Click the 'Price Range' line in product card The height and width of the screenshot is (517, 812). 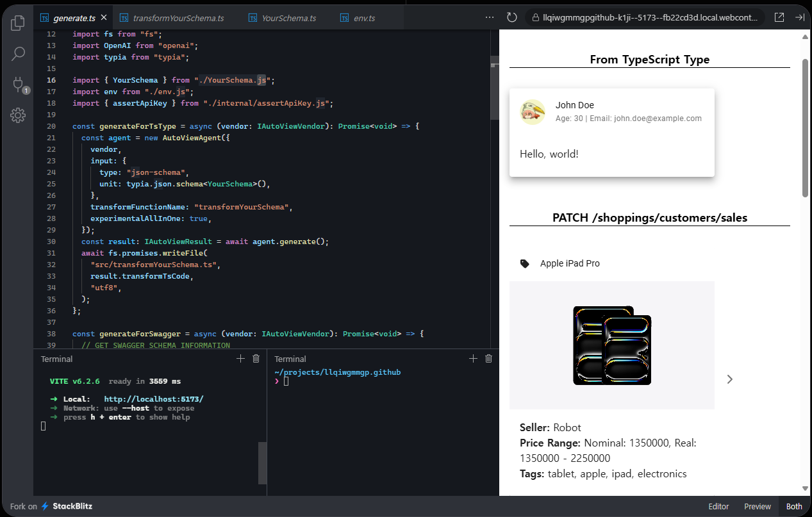(608, 450)
